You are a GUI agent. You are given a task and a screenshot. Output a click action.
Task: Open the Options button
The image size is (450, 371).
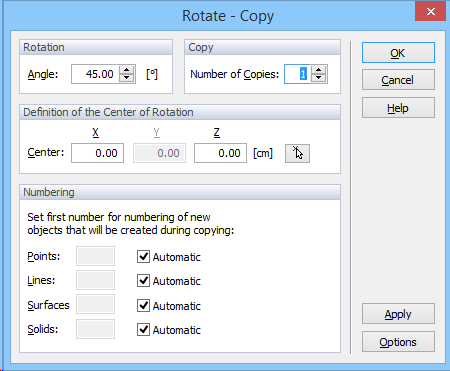(x=398, y=342)
